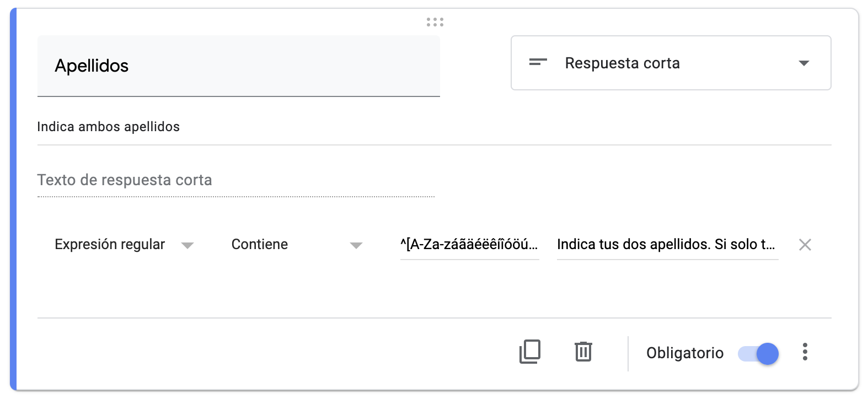This screenshot has height=399, width=868.
Task: Expand the Expresión regular validation dropdown
Action: pos(124,245)
